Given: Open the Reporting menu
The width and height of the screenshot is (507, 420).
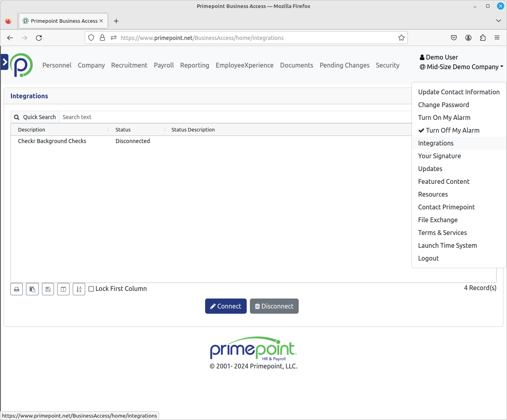Looking at the screenshot, I should 195,65.
